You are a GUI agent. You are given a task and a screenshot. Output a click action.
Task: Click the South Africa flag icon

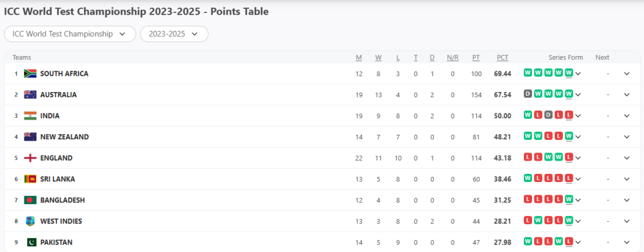(x=30, y=74)
